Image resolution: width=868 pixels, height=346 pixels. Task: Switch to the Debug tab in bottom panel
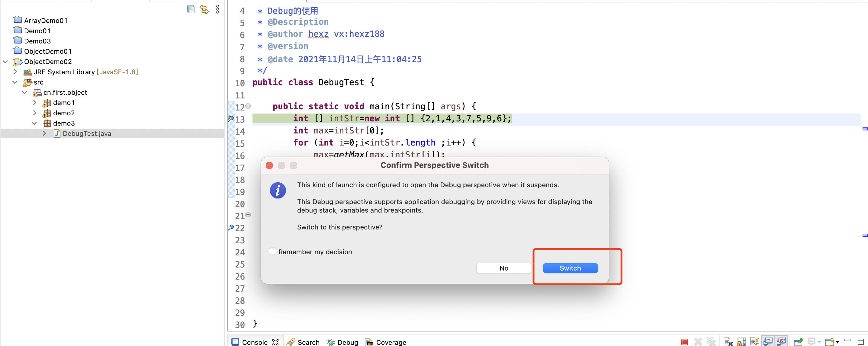click(x=343, y=342)
